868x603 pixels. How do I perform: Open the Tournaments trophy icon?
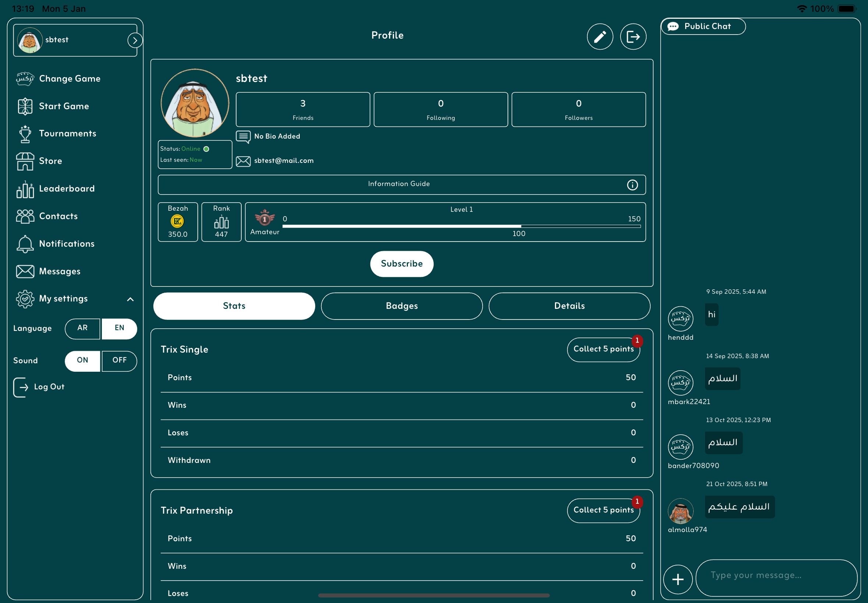pyautogui.click(x=25, y=134)
